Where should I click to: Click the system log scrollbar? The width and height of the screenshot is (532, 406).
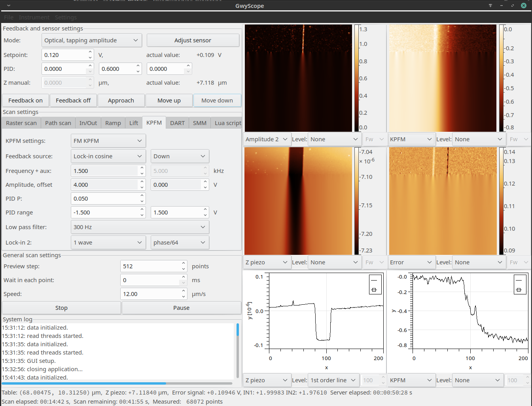[237, 351]
